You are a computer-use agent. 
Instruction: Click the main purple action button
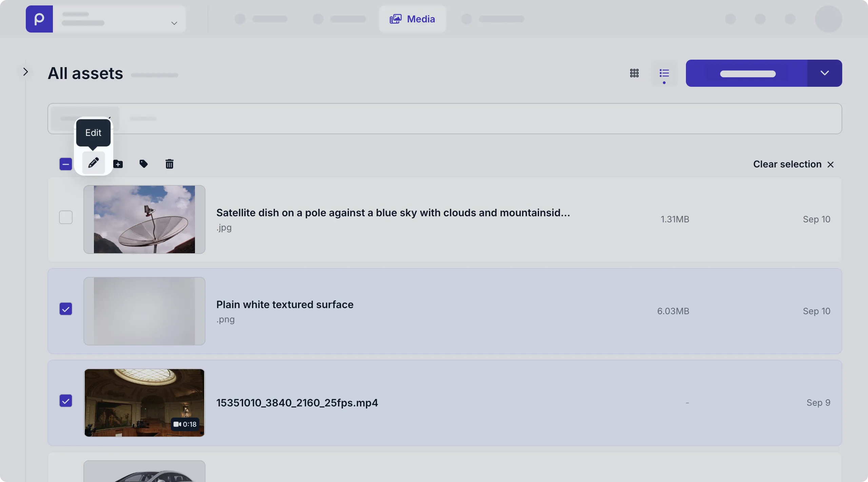(747, 73)
